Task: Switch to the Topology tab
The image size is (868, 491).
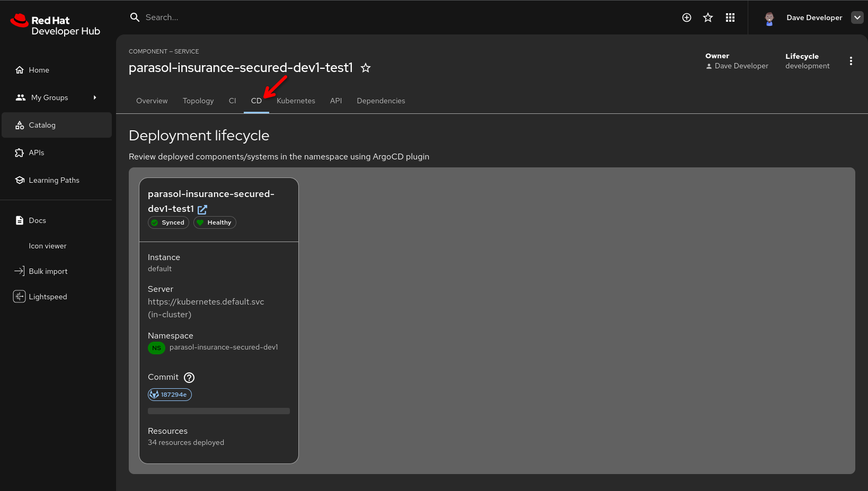Action: [198, 101]
